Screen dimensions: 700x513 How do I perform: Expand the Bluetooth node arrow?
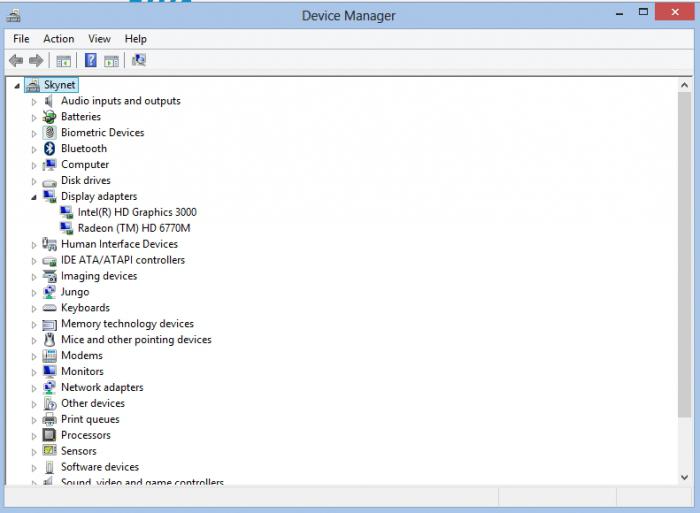click(x=33, y=150)
